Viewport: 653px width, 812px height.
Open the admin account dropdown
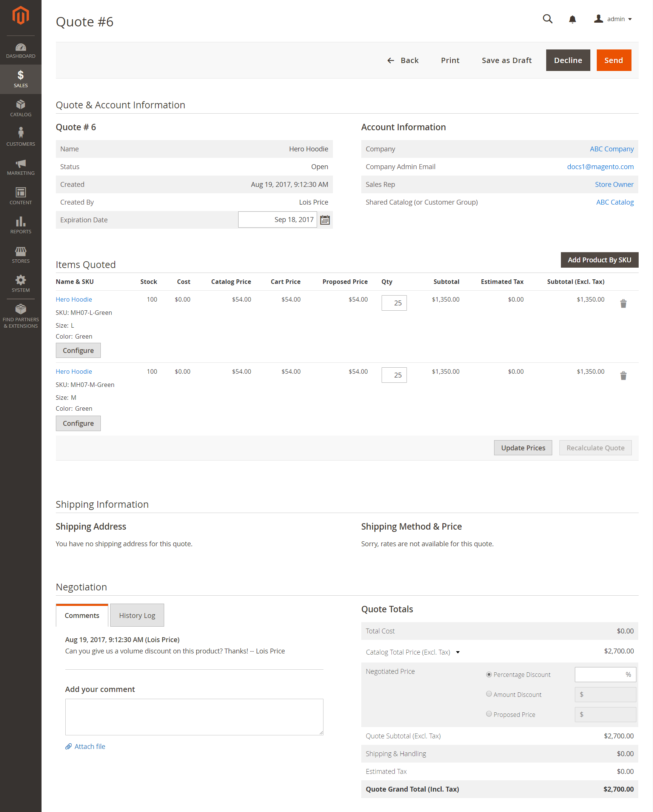613,19
